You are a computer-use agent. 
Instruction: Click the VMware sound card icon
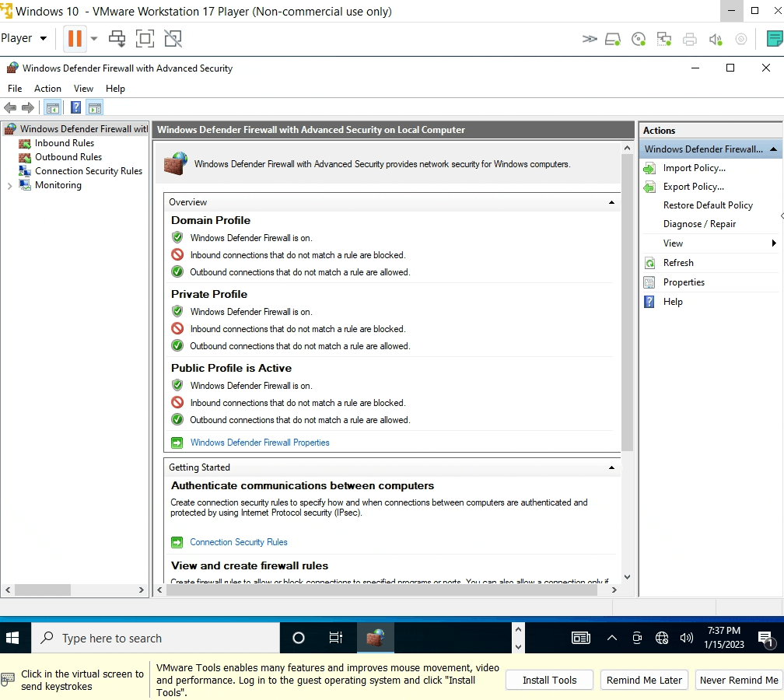coord(716,39)
